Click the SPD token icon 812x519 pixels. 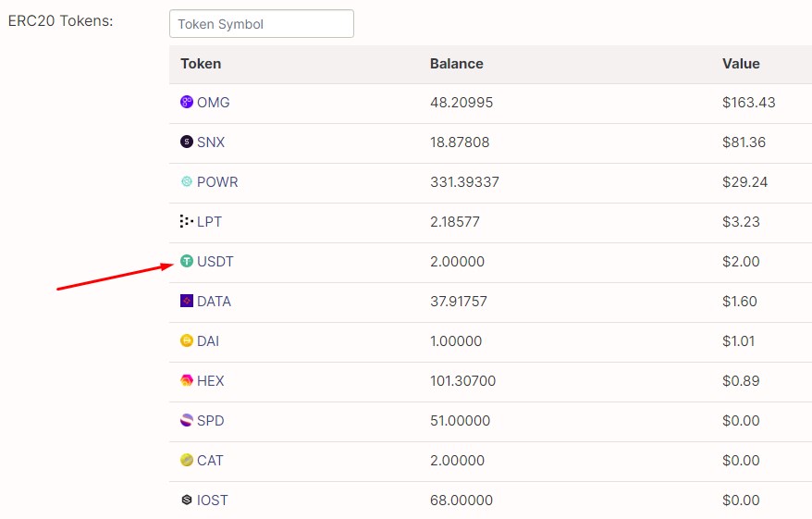(187, 420)
